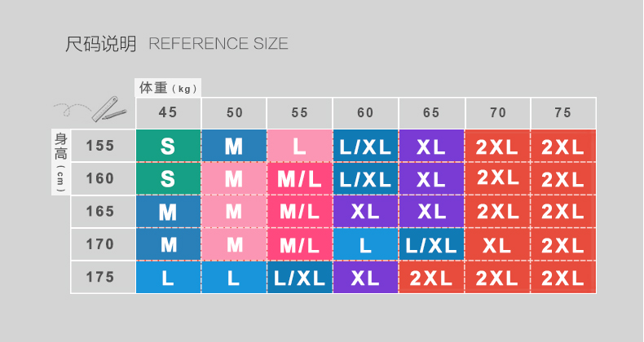
Task: Select the 2XL cell at 175 cm, 65 kg
Action: click(431, 277)
